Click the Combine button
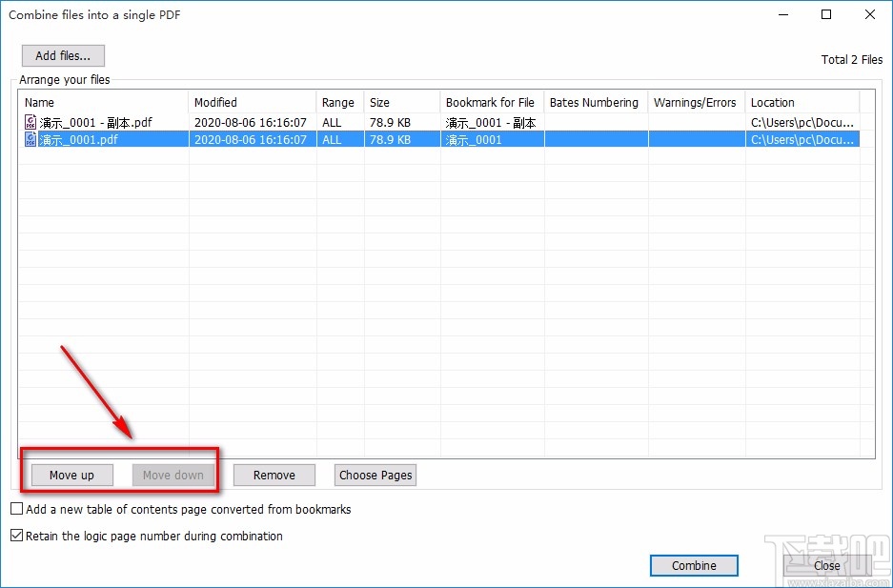 tap(694, 565)
